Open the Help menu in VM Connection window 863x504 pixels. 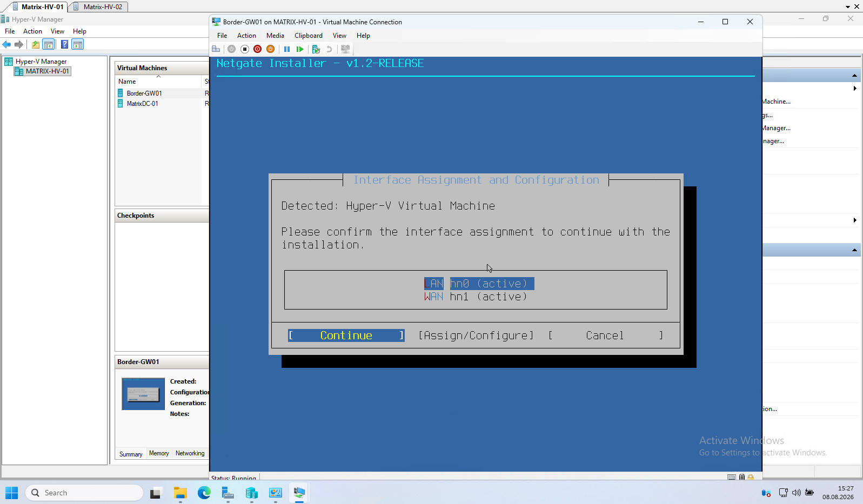click(363, 36)
